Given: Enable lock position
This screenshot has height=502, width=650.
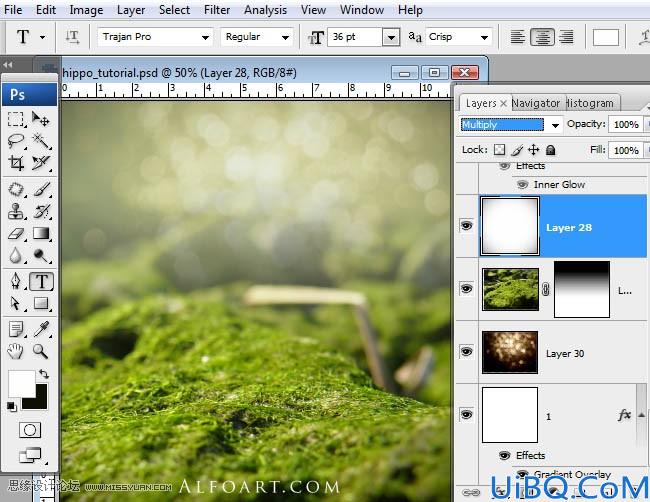Looking at the screenshot, I should point(534,150).
